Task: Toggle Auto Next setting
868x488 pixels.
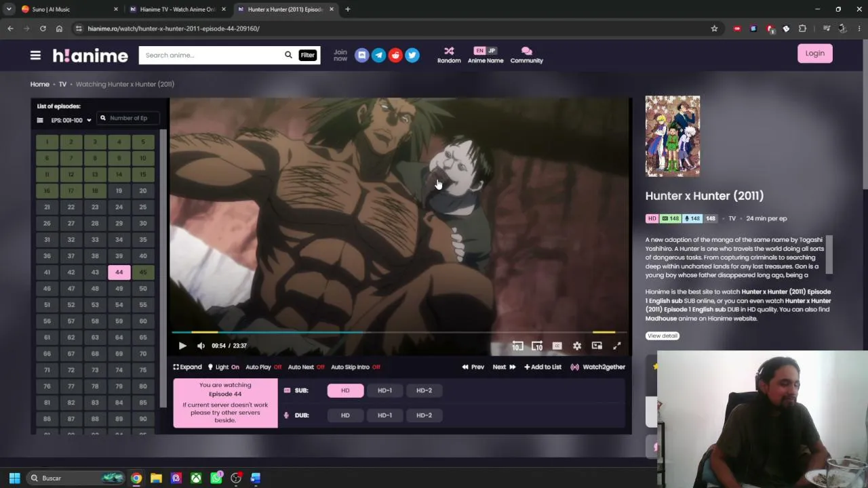Action: coord(306,367)
